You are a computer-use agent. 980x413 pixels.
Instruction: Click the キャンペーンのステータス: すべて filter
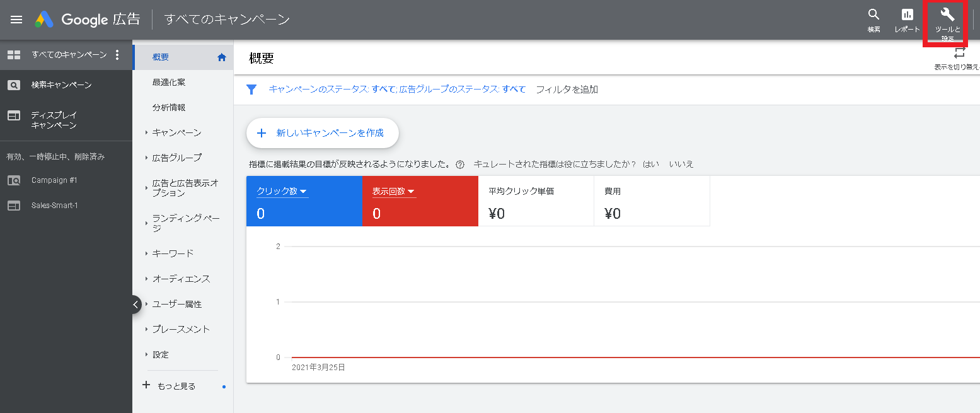pyautogui.click(x=331, y=90)
